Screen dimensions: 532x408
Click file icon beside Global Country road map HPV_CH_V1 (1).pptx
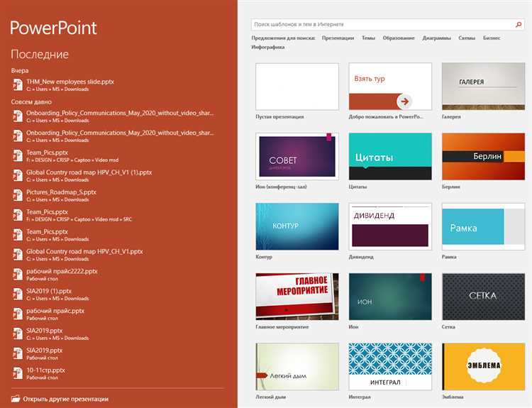[x=18, y=175]
